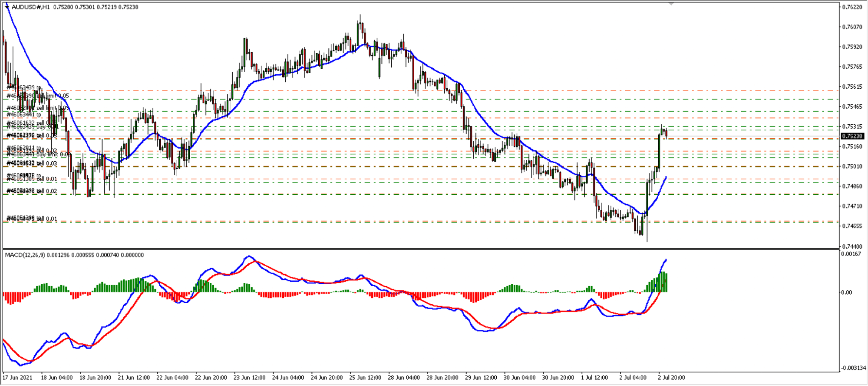Click the 0.75920 price scale label
The width and height of the screenshot is (868, 386).
click(x=851, y=47)
